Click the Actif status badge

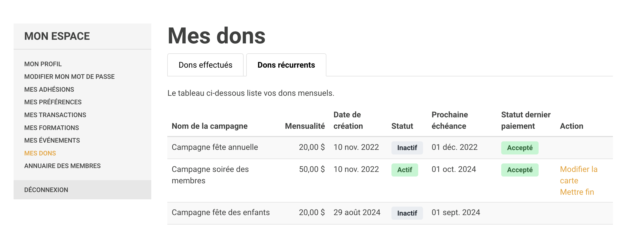(405, 170)
